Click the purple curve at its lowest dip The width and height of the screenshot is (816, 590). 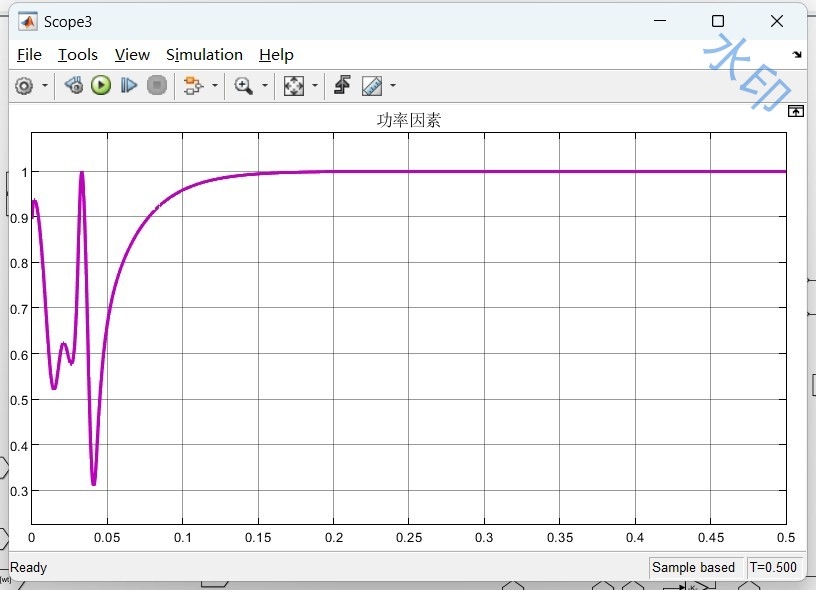(x=94, y=482)
